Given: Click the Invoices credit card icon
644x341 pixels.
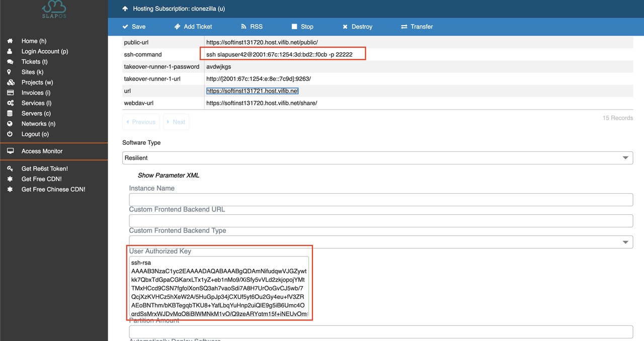Looking at the screenshot, I should (x=10, y=93).
